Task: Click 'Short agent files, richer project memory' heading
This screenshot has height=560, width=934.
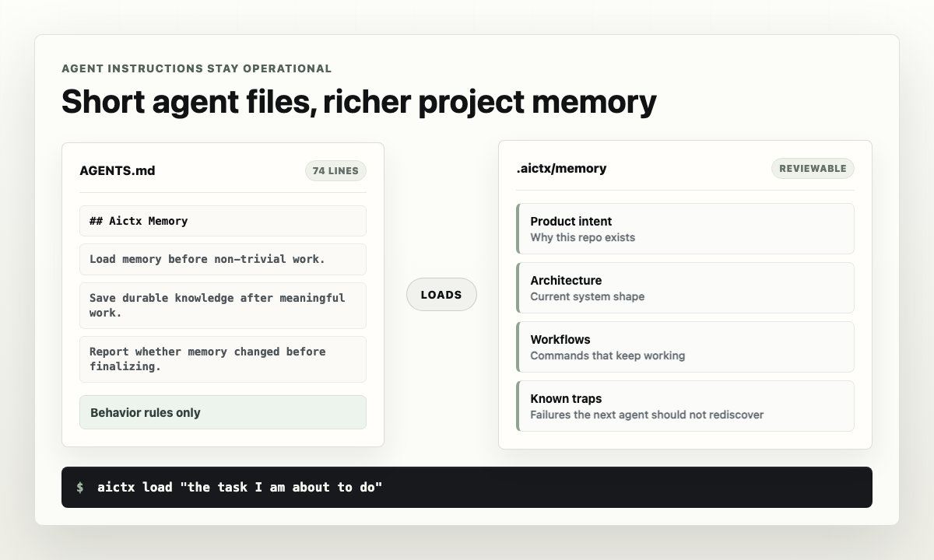Action: tap(359, 102)
